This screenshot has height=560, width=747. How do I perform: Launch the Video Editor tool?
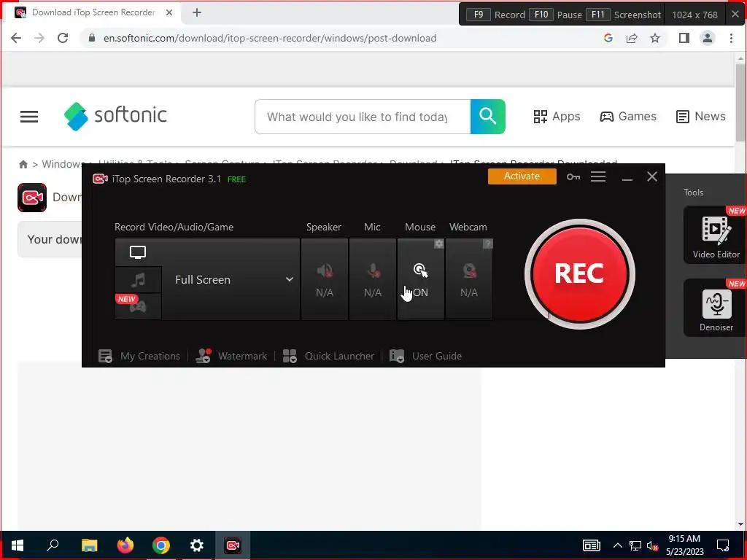716,235
